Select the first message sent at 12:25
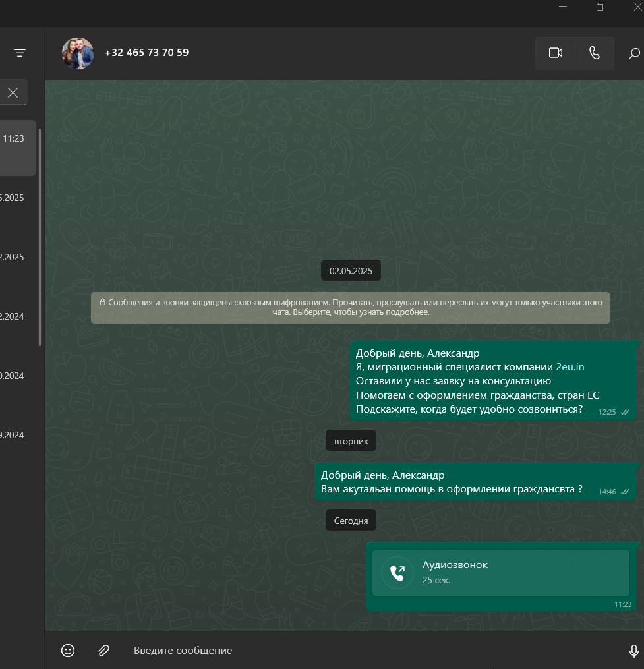 pos(493,381)
